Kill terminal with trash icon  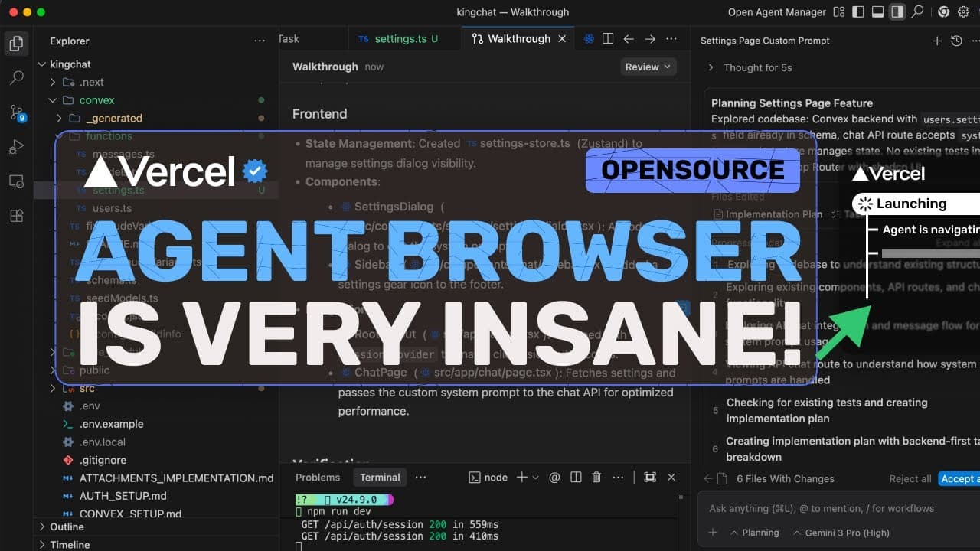(x=596, y=477)
